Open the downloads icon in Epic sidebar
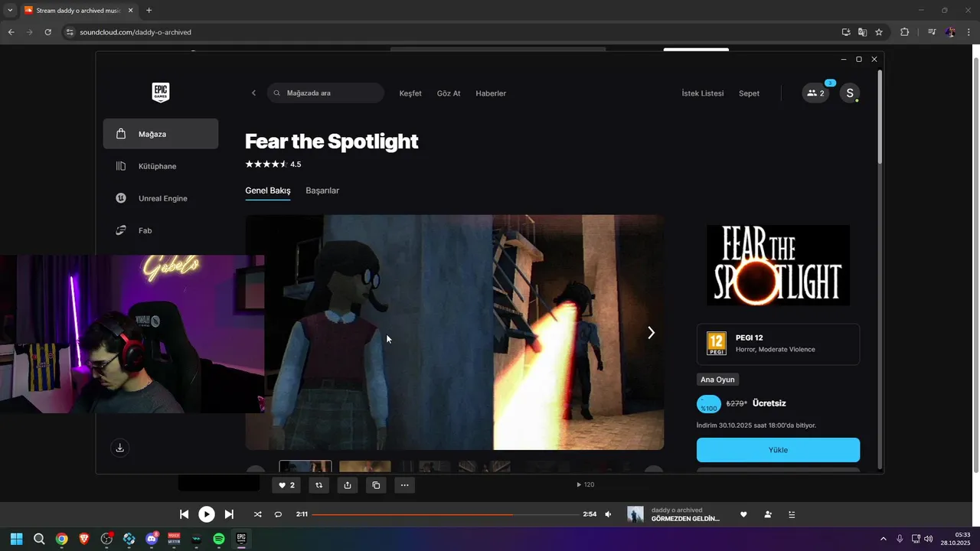The height and width of the screenshot is (551, 980). 119,448
